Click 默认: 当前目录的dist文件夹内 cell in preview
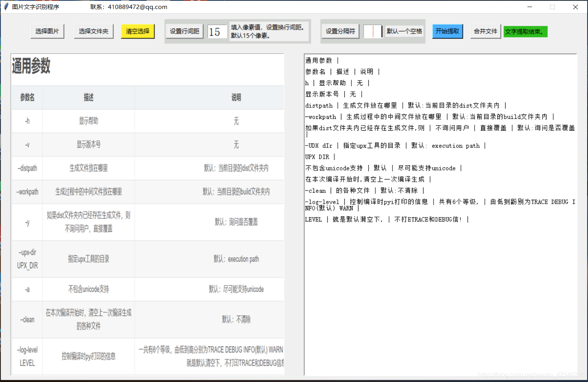This screenshot has width=588, height=382. point(236,168)
